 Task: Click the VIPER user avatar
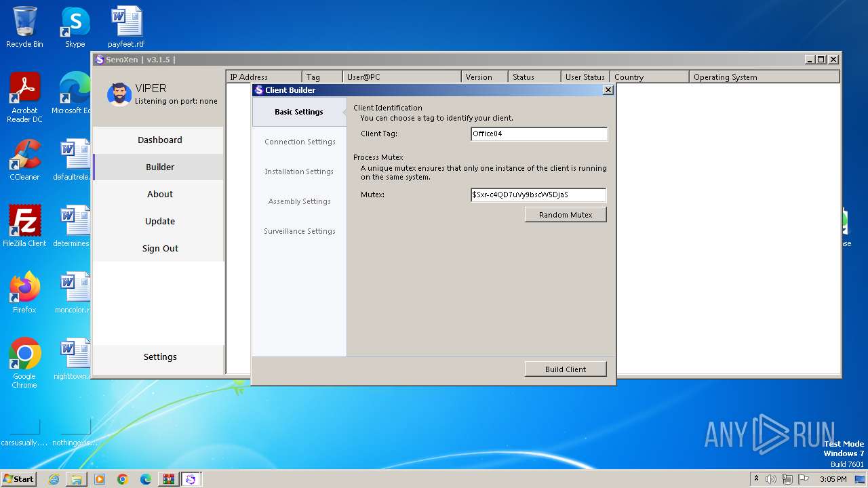tap(119, 94)
